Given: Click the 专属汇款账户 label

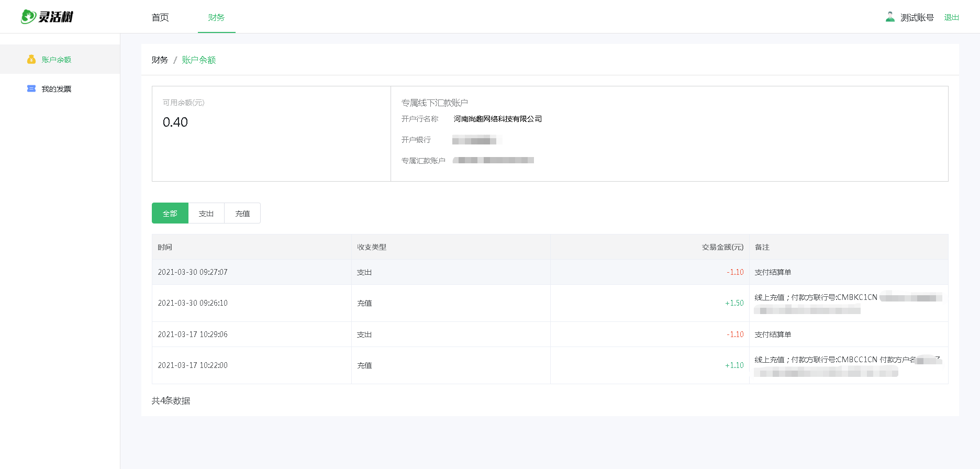Looking at the screenshot, I should point(424,161).
